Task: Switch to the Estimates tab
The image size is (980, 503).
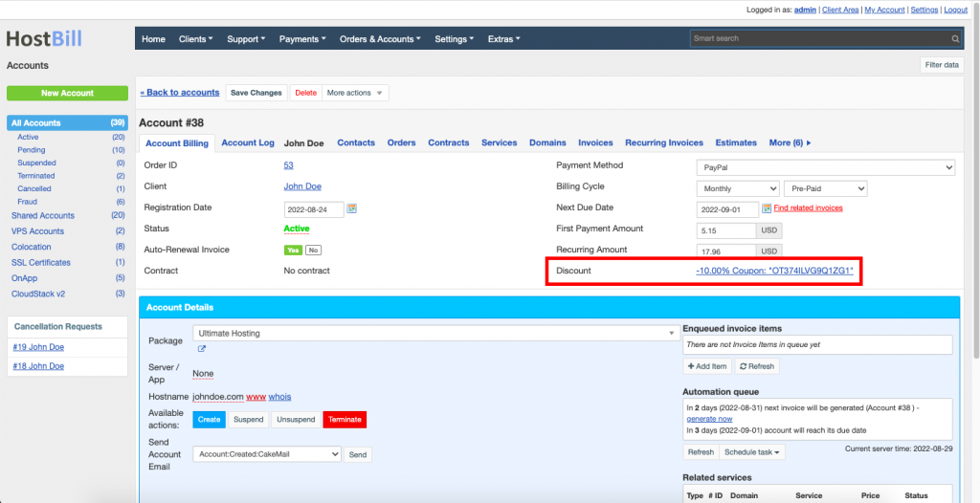Action: coord(736,142)
